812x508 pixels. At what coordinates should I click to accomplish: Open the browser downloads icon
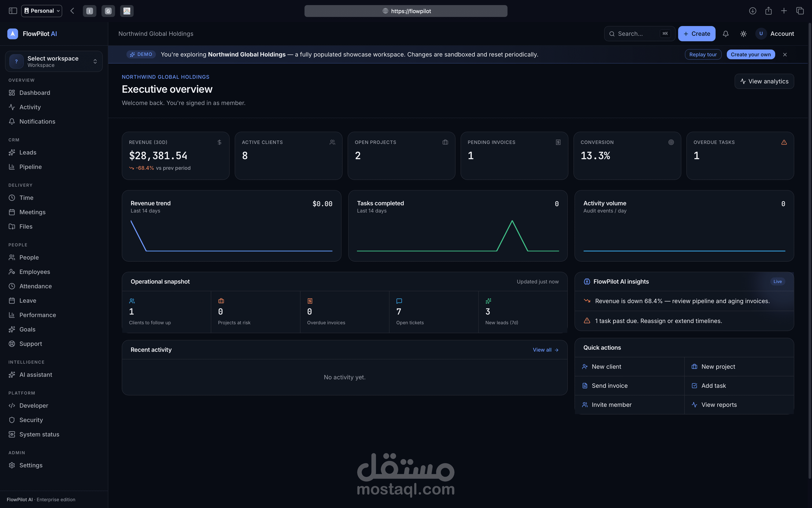(753, 11)
